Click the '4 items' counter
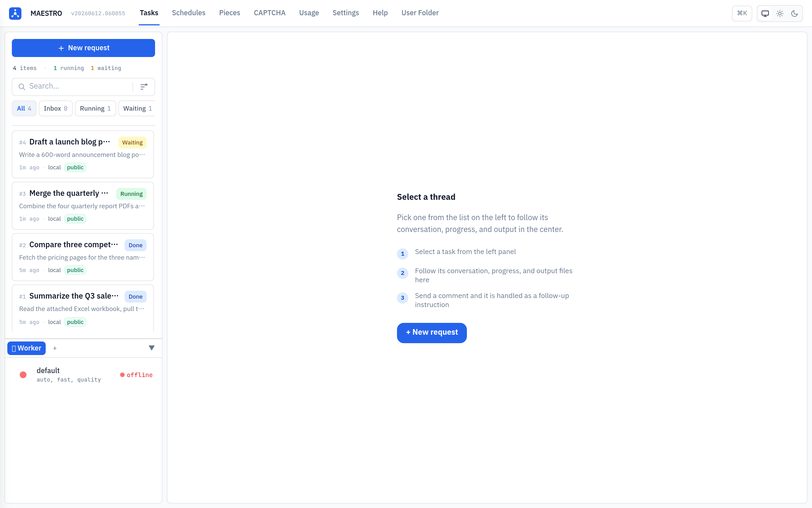 coord(25,68)
